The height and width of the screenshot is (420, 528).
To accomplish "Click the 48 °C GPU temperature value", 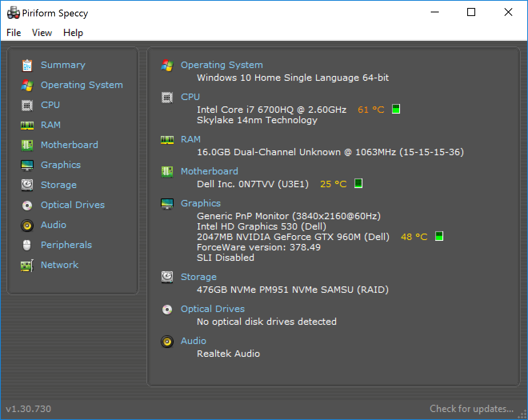I will click(414, 237).
